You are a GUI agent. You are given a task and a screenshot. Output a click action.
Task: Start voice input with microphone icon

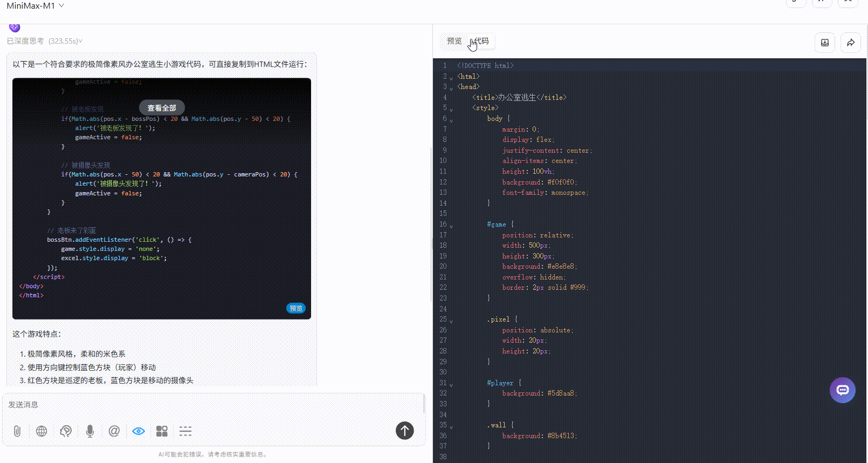[x=90, y=431]
